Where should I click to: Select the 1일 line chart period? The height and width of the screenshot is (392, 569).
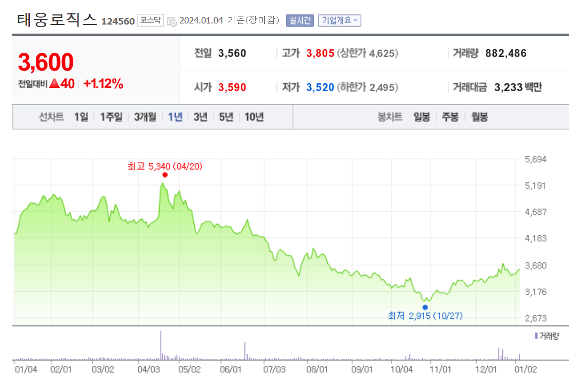coord(81,117)
